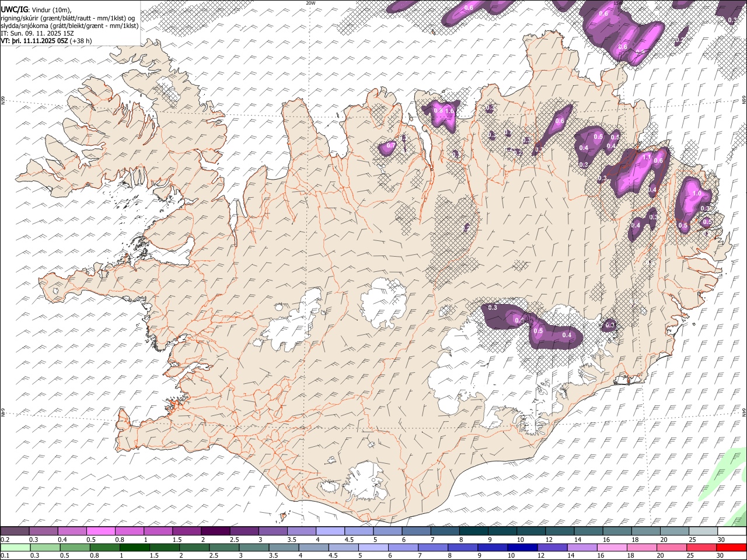Click bottom-row bright red swatch after 30

pos(731,547)
